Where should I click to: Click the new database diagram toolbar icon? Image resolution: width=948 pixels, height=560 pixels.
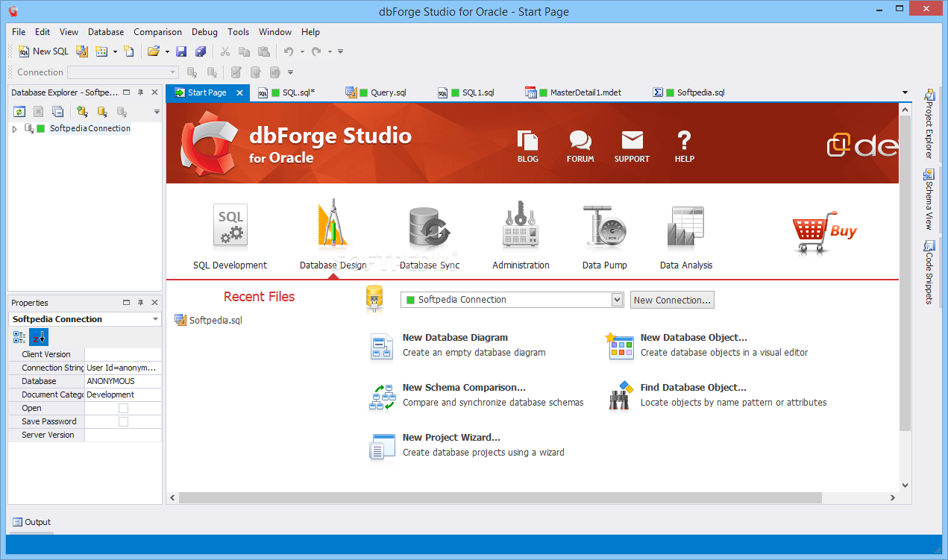click(82, 51)
